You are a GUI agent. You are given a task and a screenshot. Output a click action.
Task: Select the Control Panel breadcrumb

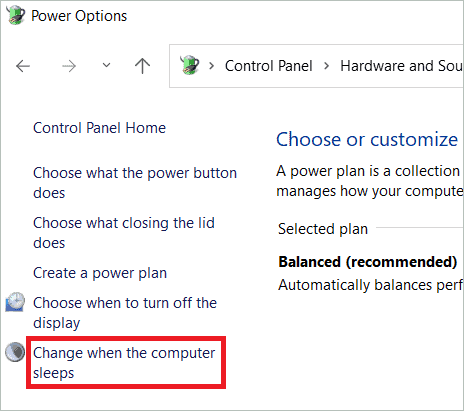269,66
